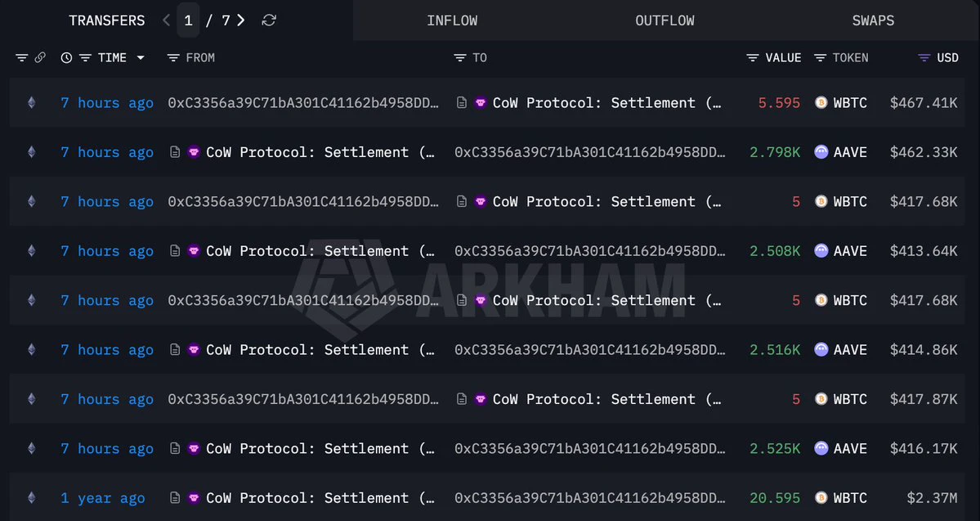Edit the current page number field
The width and height of the screenshot is (980, 521).
coord(188,20)
